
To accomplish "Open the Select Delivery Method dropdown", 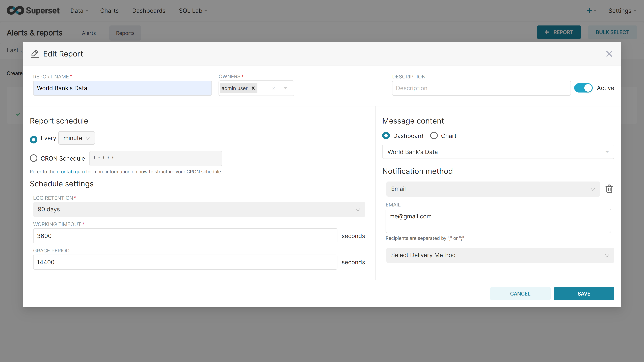I will 500,255.
